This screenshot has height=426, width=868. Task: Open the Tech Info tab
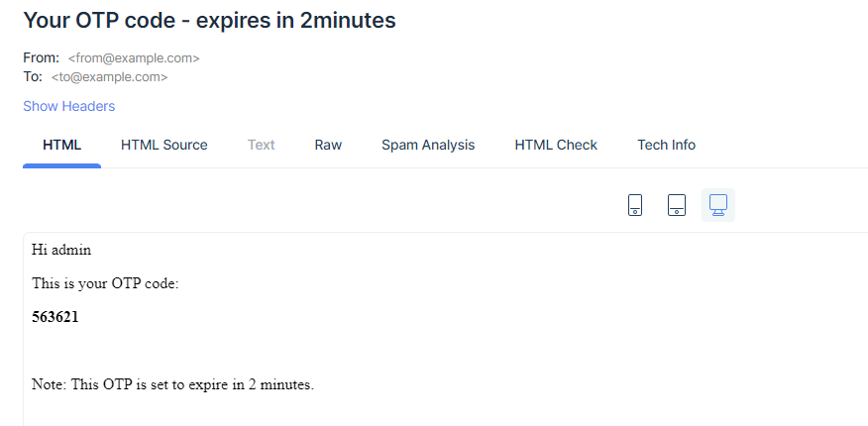[666, 145]
